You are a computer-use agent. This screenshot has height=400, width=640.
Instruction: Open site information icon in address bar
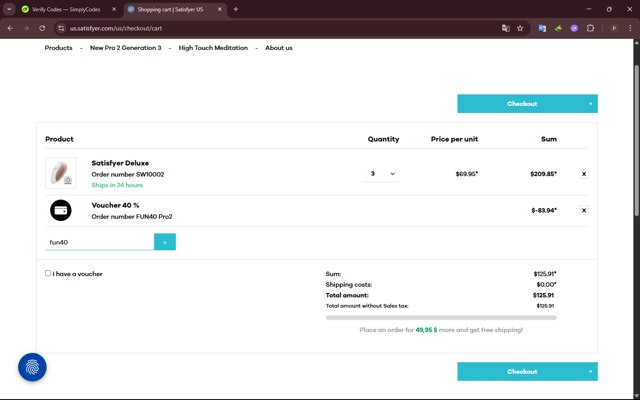coord(61,28)
